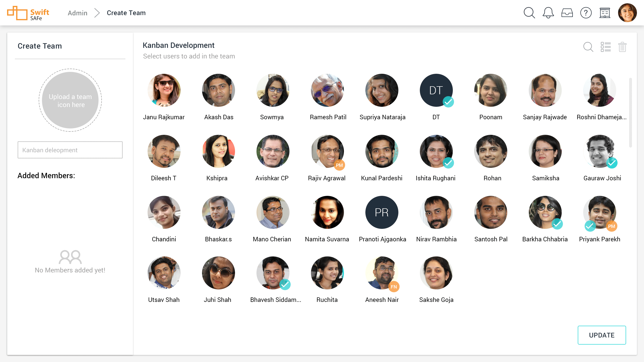Deselect the checked DT user
This screenshot has width=644, height=362.
pos(436,90)
